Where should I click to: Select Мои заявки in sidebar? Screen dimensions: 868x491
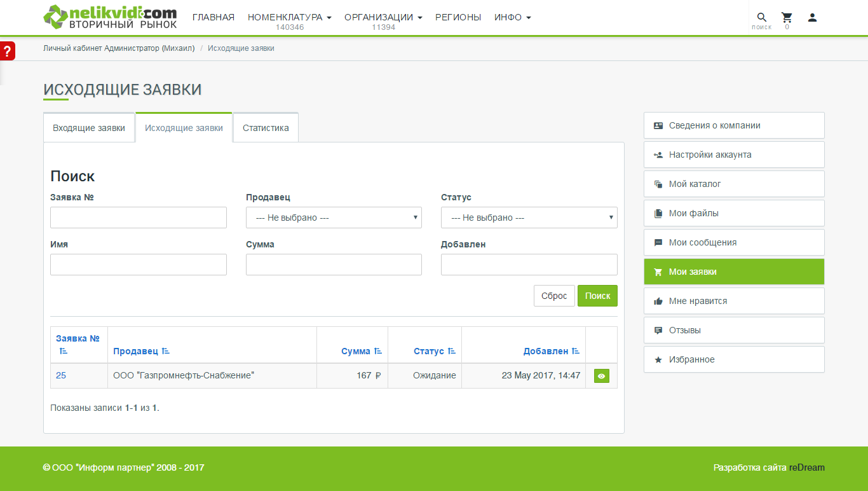point(734,272)
